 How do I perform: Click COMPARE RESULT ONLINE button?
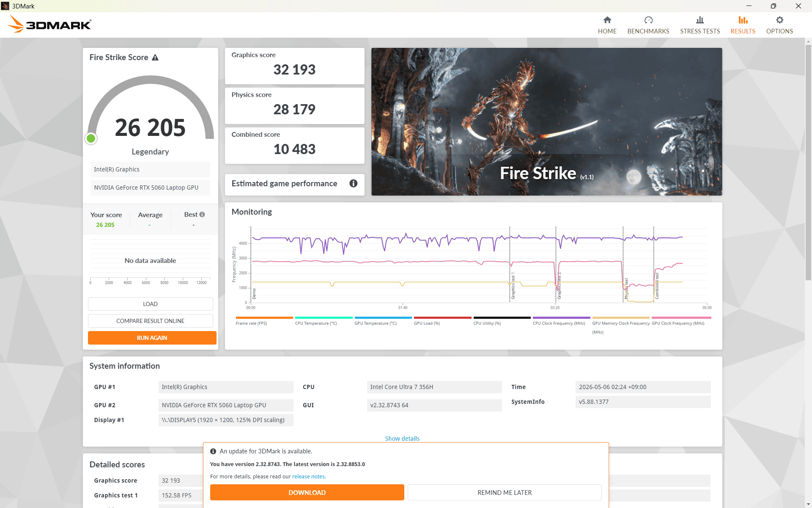(150, 321)
